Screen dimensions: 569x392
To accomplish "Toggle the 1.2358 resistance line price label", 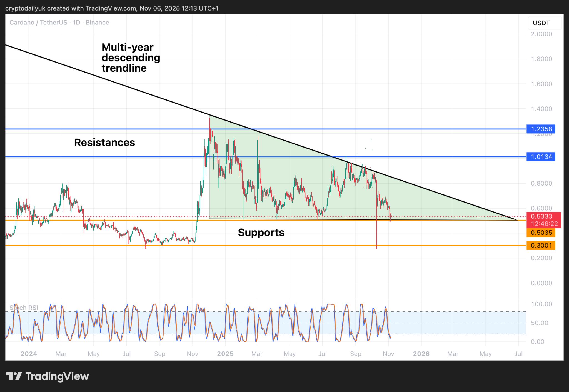I will [540, 129].
